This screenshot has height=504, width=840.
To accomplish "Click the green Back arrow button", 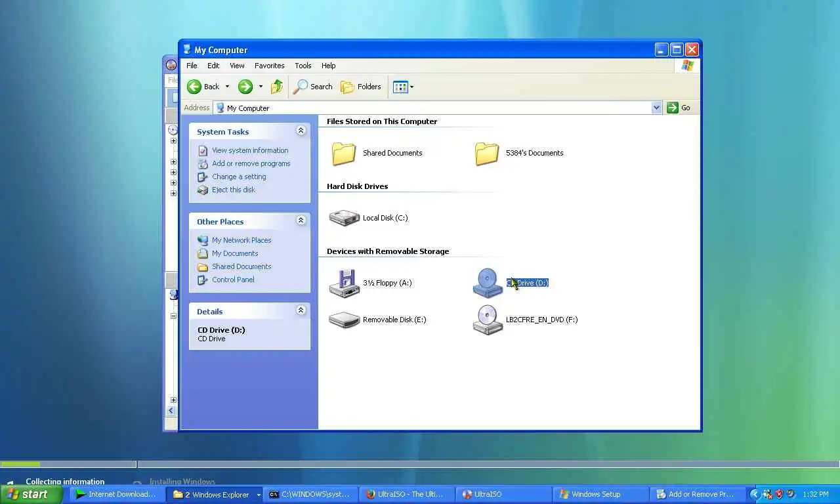I will click(x=194, y=87).
